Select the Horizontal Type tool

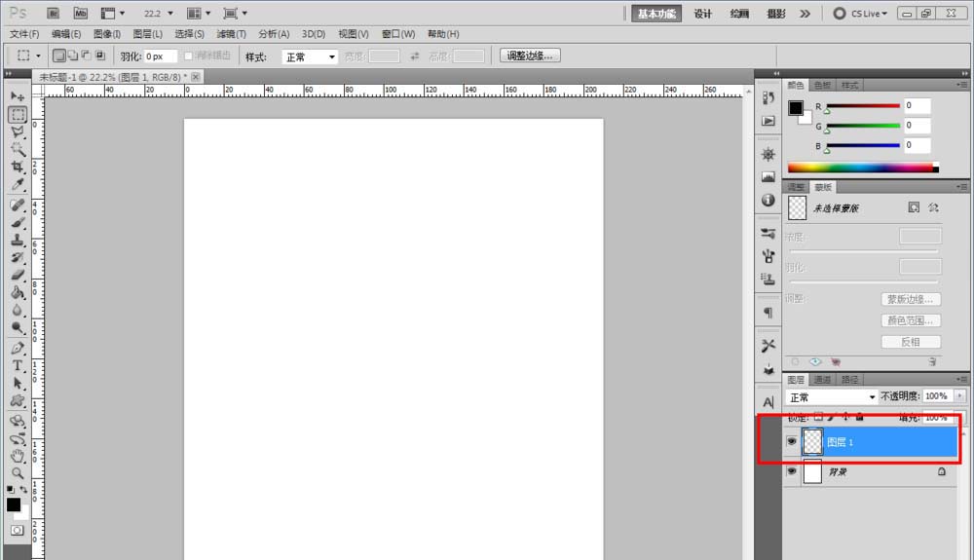point(18,365)
